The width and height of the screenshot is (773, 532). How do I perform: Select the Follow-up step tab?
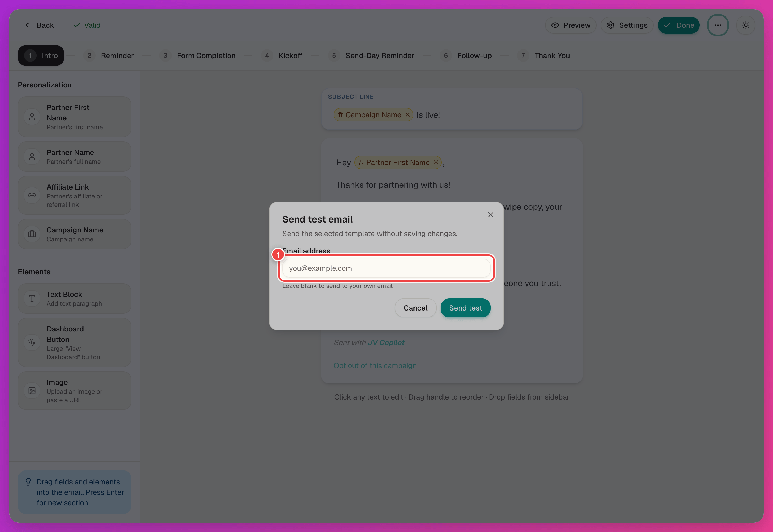tap(466, 56)
